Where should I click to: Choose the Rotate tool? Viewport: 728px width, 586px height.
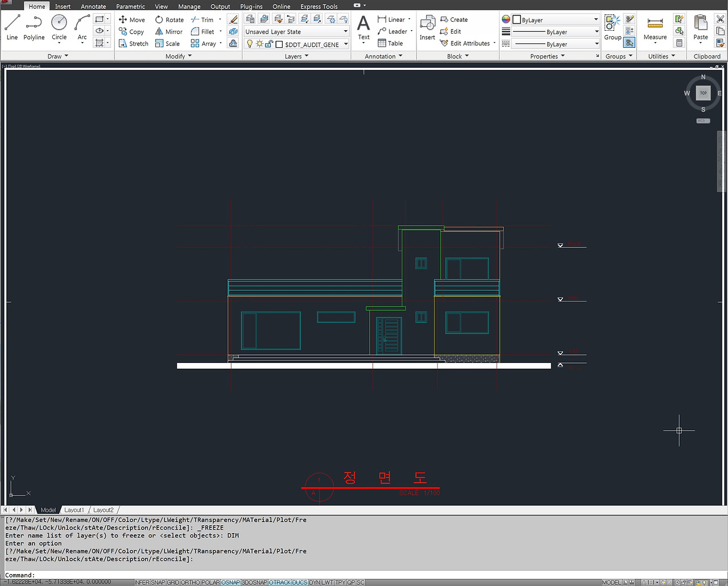[169, 20]
